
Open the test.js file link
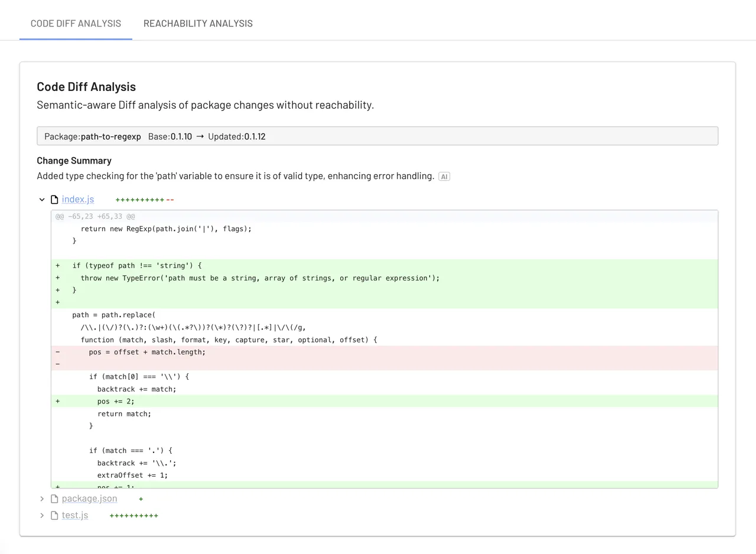click(75, 515)
